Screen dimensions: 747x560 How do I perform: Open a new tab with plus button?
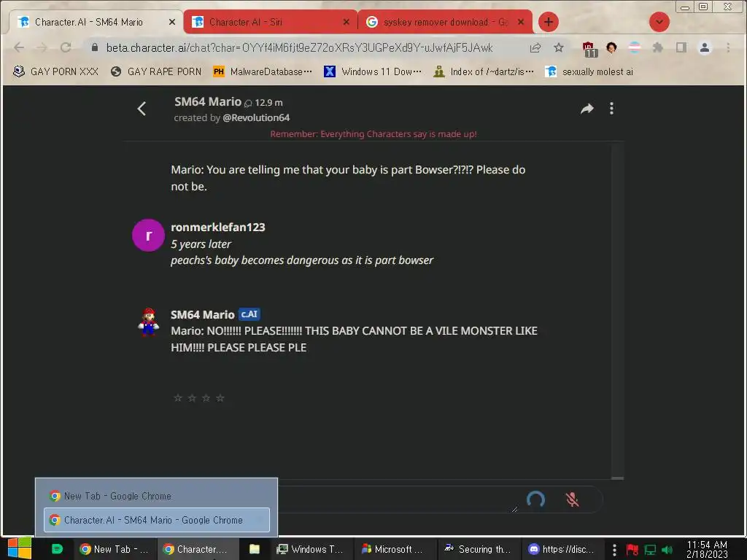[x=549, y=22]
